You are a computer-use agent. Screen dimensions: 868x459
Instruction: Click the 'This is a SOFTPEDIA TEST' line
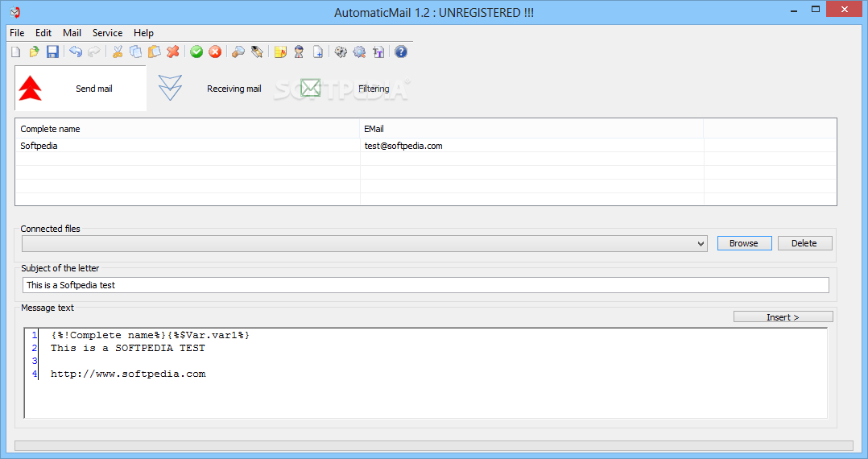[128, 348]
